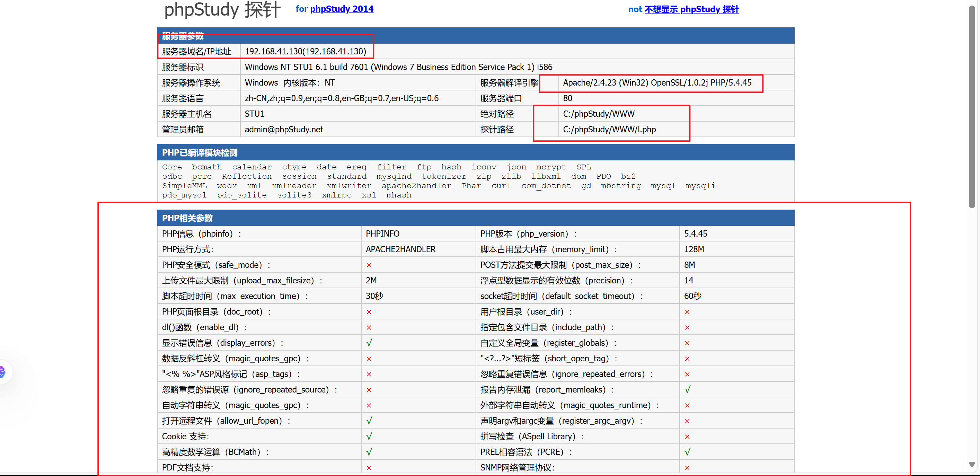Click the red cross for safe_mode
Viewport: 980px width, 476px height.
coord(369,265)
